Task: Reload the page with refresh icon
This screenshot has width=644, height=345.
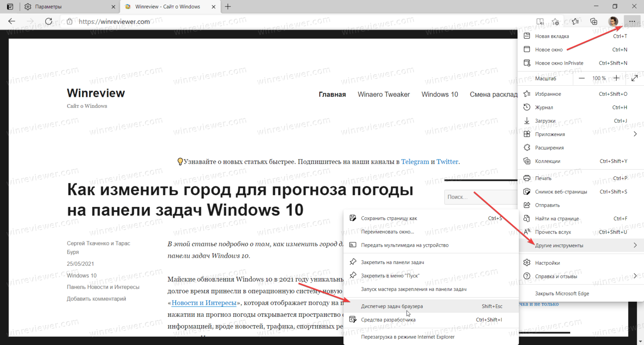Action: tap(49, 21)
